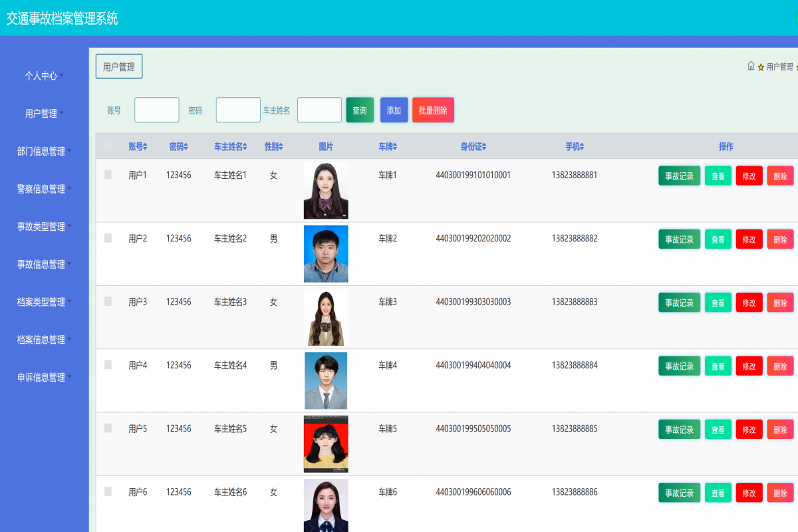This screenshot has width=798, height=532.
Task: Select the checkbox for 用户4 row
Action: coord(108,365)
